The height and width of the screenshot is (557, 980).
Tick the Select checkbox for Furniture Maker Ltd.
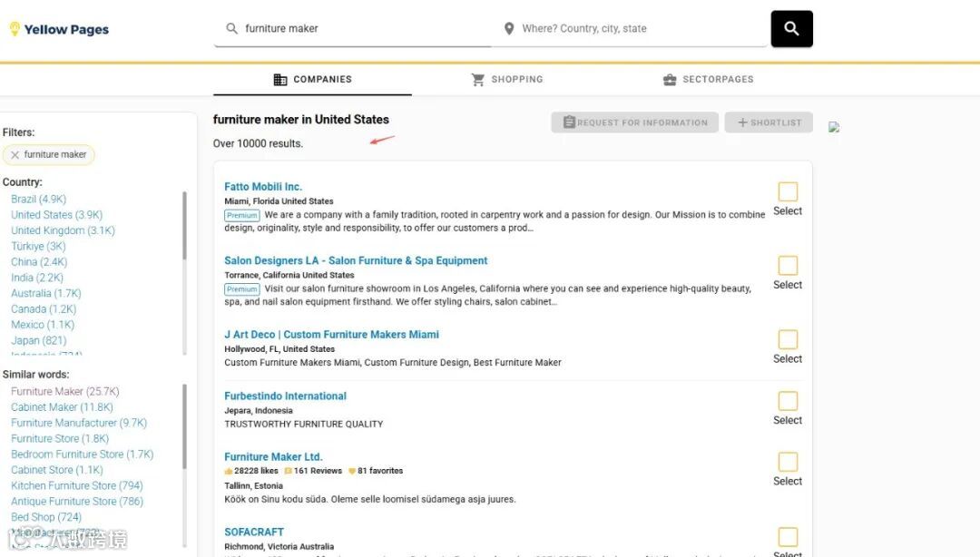click(x=788, y=462)
